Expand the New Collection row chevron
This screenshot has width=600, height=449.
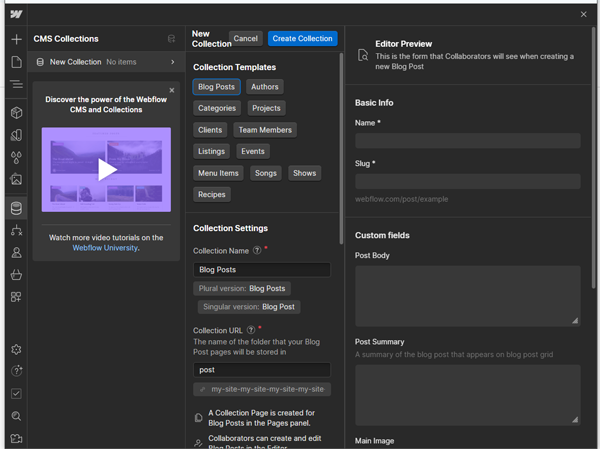[x=173, y=62]
